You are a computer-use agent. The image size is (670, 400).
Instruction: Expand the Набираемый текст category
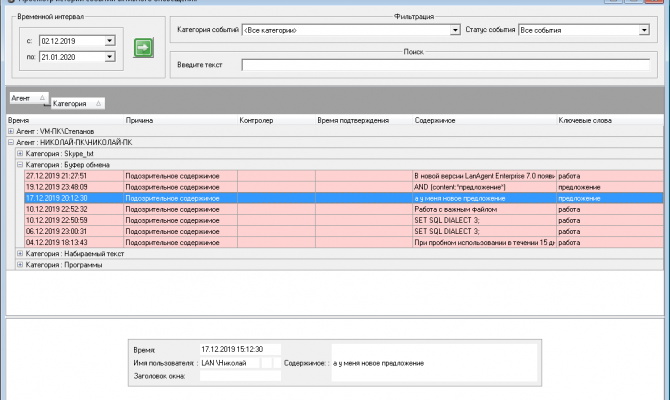click(x=20, y=254)
